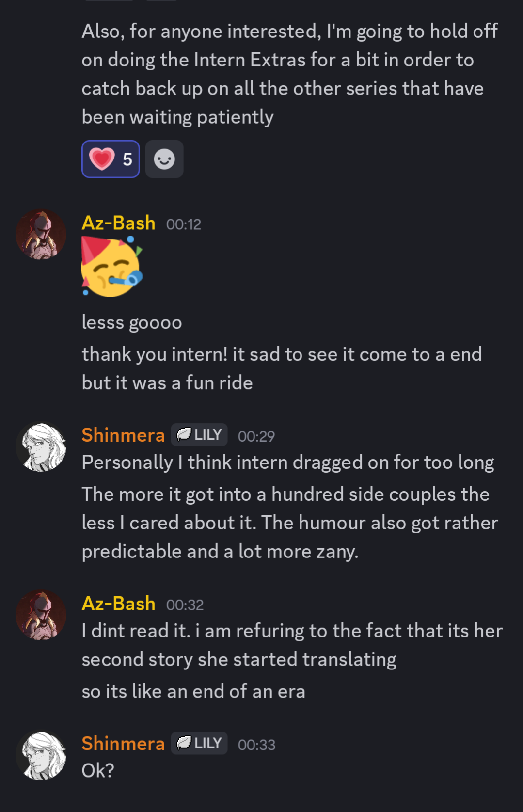This screenshot has width=523, height=812.
Task: Select the "lesss goooo" message
Action: (x=132, y=322)
